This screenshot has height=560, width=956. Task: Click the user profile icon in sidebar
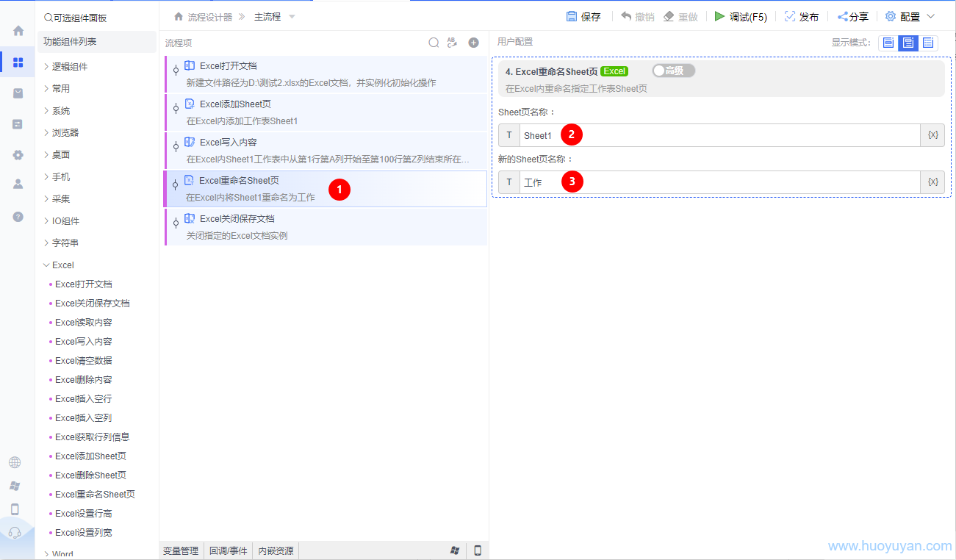click(18, 184)
